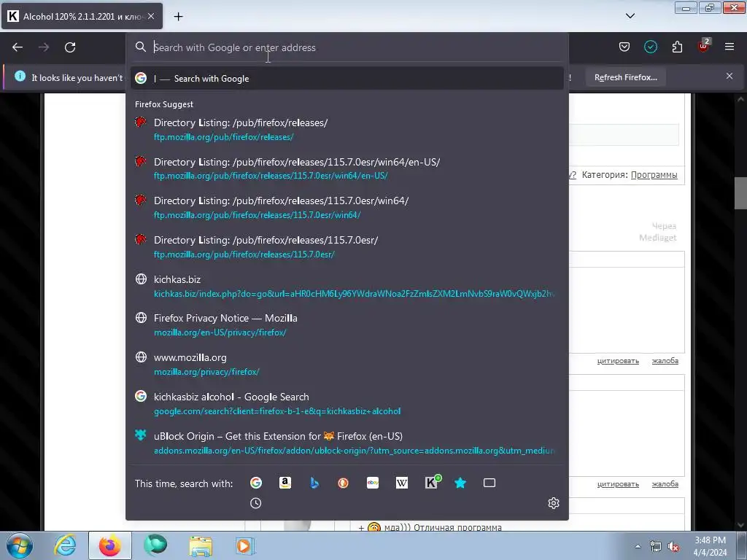
Task: Click the Refresh Firefox button
Action: pyautogui.click(x=625, y=77)
